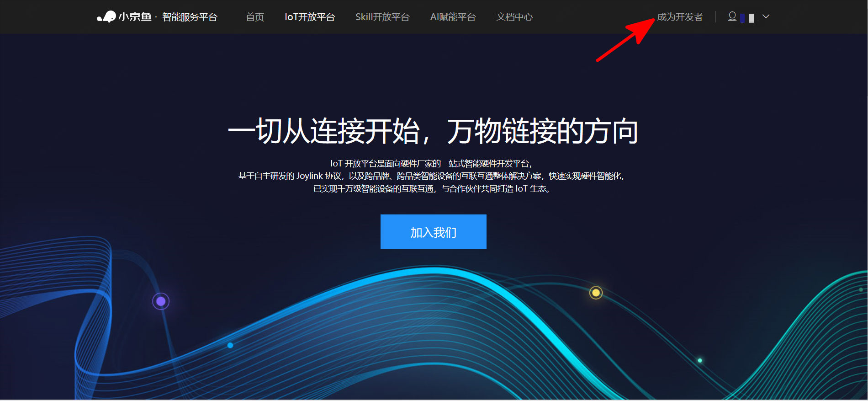Click the purple glowing dot on wave

tap(161, 301)
